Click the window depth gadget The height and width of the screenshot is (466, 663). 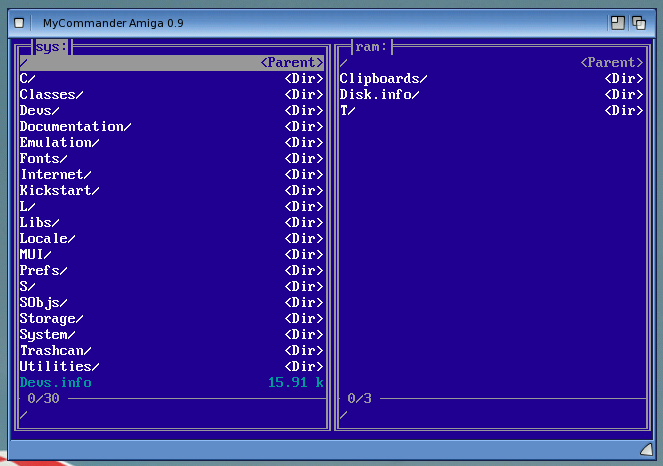click(640, 22)
